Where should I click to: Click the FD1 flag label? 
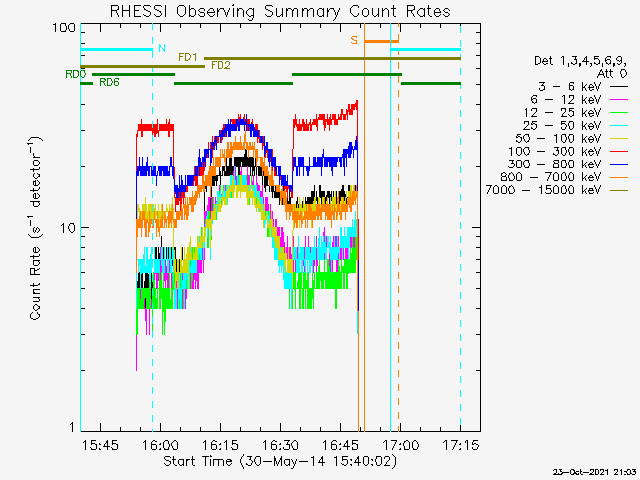pos(188,57)
